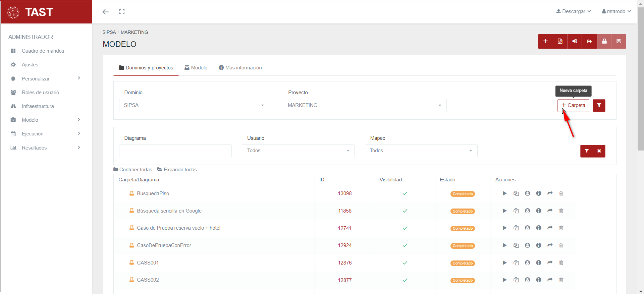Image resolution: width=644 pixels, height=294 pixels.
Task: Apply the diagram filter with funnel button
Action: [586, 151]
